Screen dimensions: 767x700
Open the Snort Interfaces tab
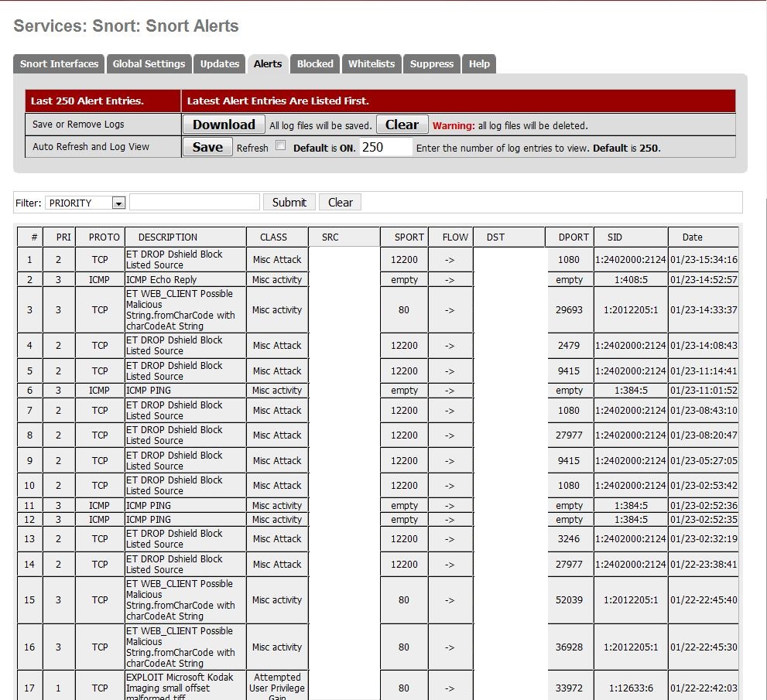pyautogui.click(x=59, y=64)
